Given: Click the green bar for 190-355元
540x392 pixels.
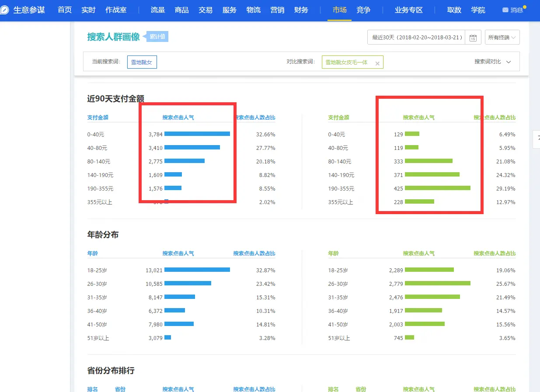Looking at the screenshot, I should pos(437,188).
